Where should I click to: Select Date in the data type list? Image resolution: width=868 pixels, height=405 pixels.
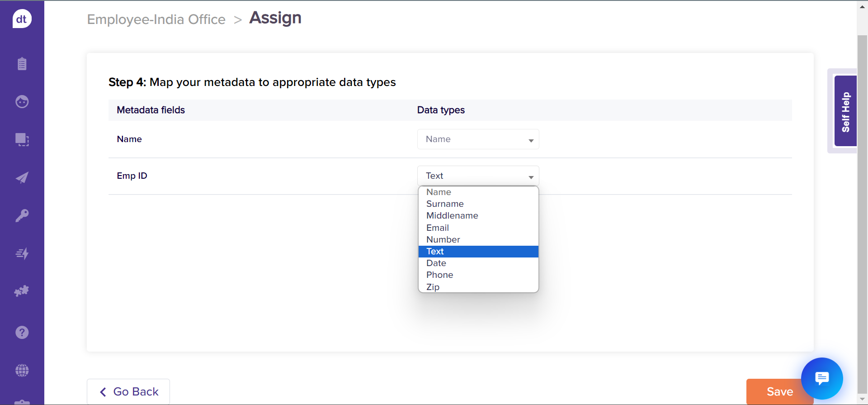pyautogui.click(x=436, y=263)
